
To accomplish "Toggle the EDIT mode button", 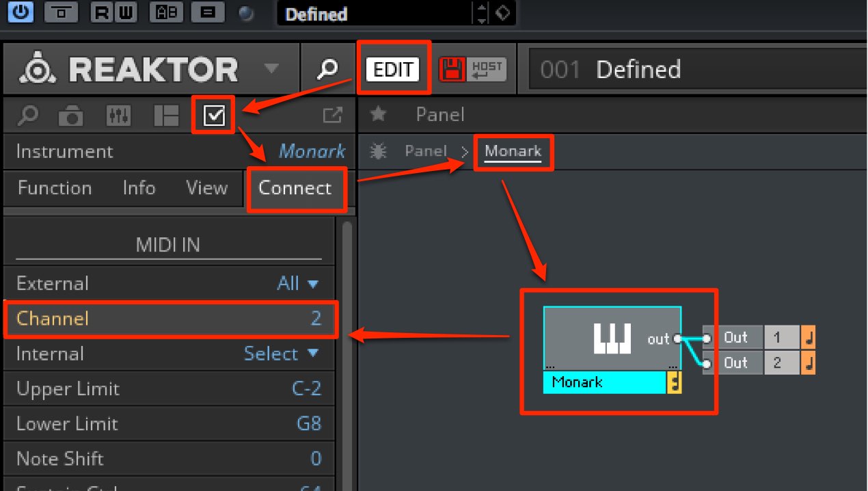I will click(393, 68).
